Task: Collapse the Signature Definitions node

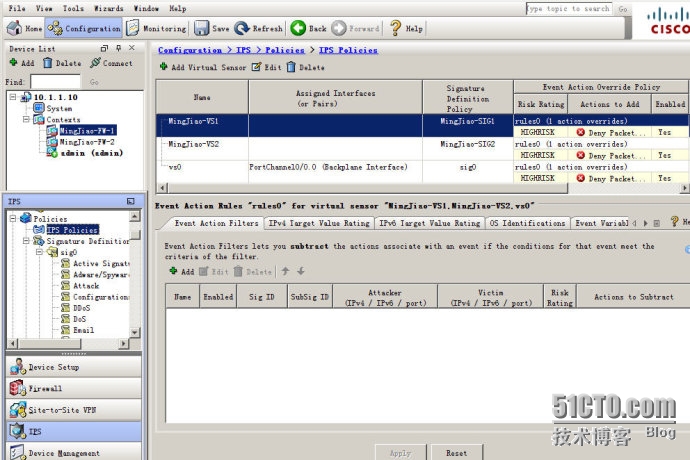Action: (x=26, y=241)
